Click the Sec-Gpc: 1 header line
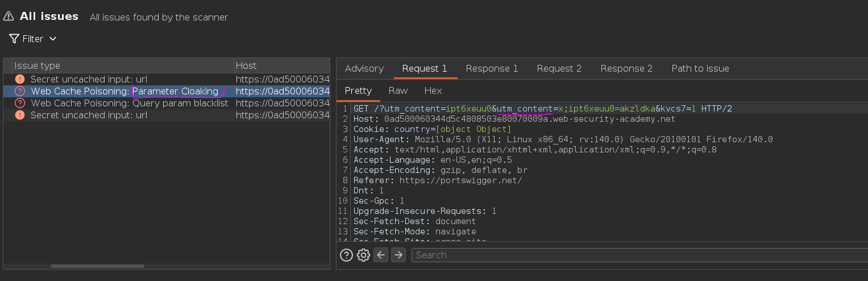Image resolution: width=868 pixels, height=281 pixels. click(x=379, y=201)
